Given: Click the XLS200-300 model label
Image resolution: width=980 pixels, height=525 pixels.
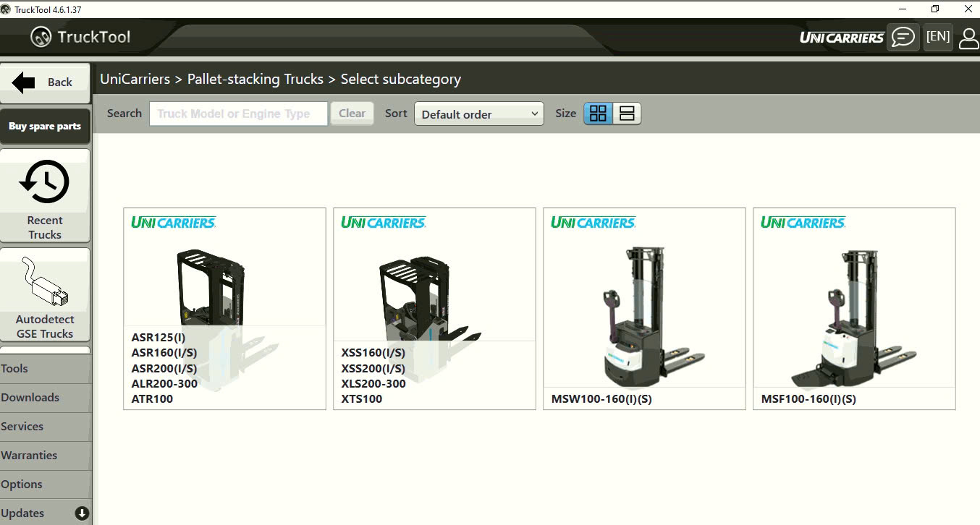Looking at the screenshot, I should pyautogui.click(x=373, y=384).
